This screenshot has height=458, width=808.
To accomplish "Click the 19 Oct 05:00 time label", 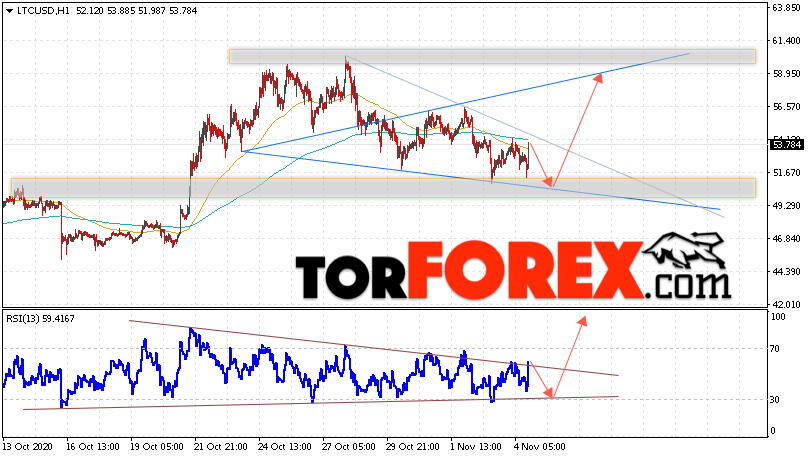I will pyautogui.click(x=157, y=446).
